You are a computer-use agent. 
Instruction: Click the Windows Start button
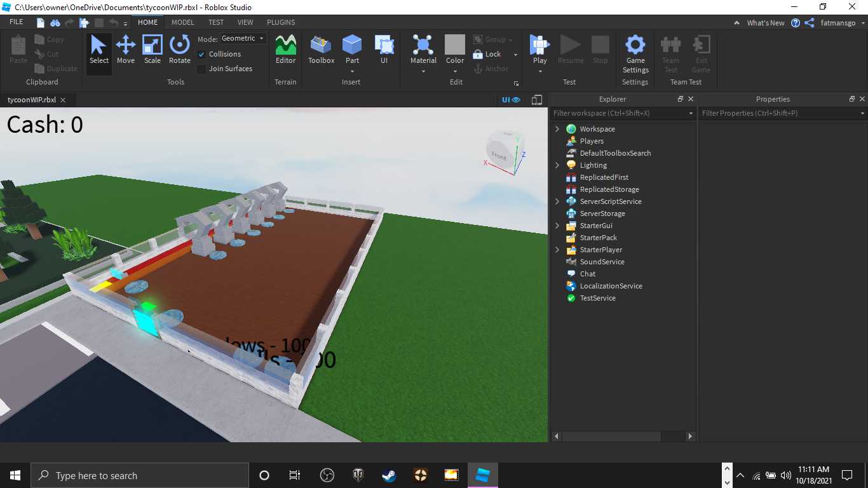pyautogui.click(x=15, y=475)
